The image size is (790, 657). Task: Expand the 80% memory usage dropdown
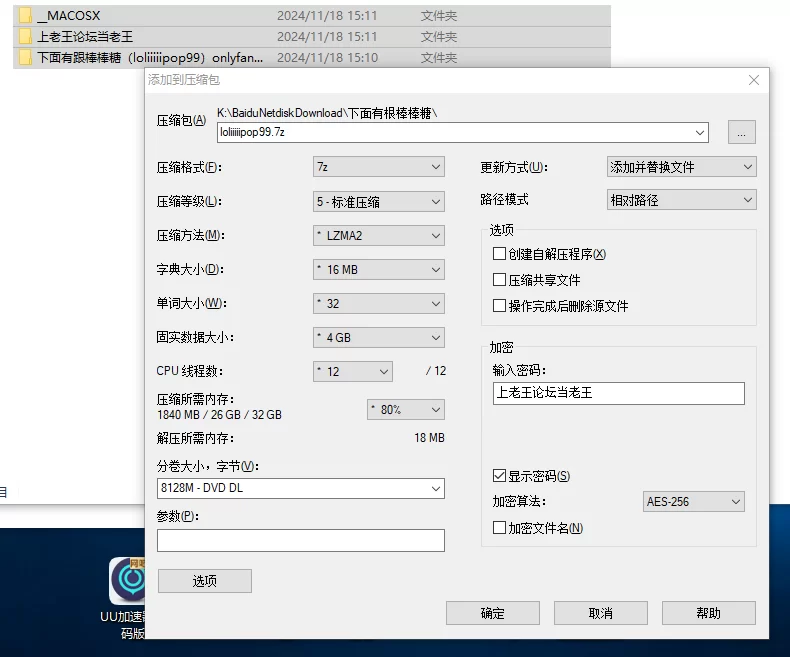(406, 410)
